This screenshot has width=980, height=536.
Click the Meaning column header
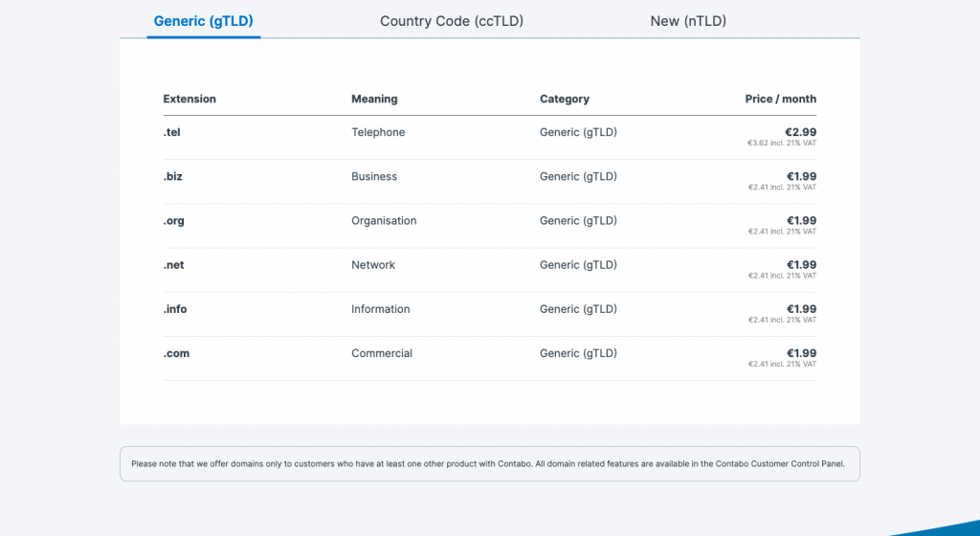[x=374, y=99]
